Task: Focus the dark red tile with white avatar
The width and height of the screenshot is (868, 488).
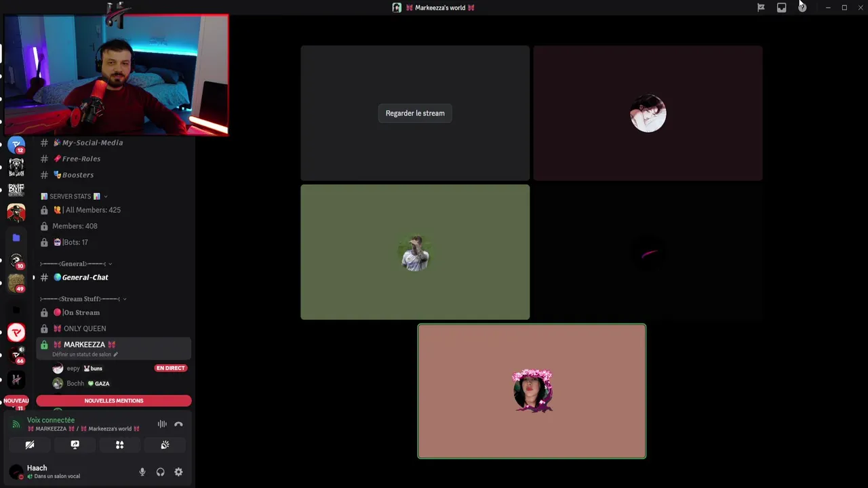Action: pyautogui.click(x=648, y=113)
